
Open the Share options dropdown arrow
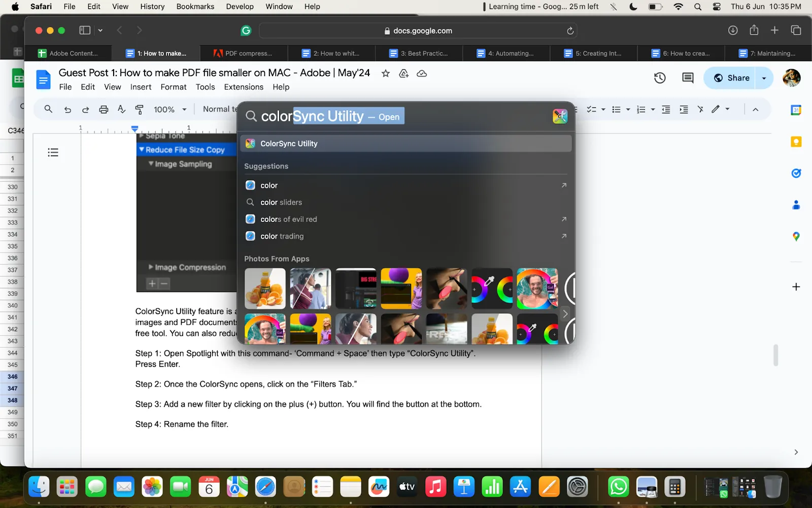point(764,78)
